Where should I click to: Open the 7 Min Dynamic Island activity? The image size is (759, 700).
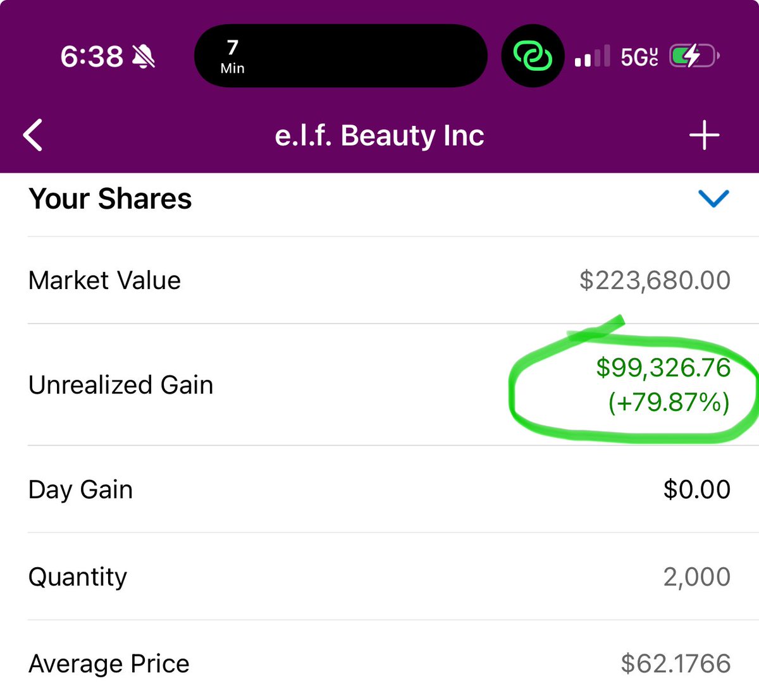click(340, 56)
